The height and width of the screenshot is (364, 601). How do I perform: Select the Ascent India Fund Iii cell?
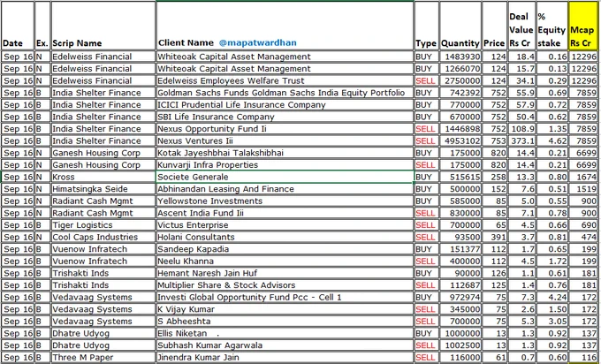point(285,213)
